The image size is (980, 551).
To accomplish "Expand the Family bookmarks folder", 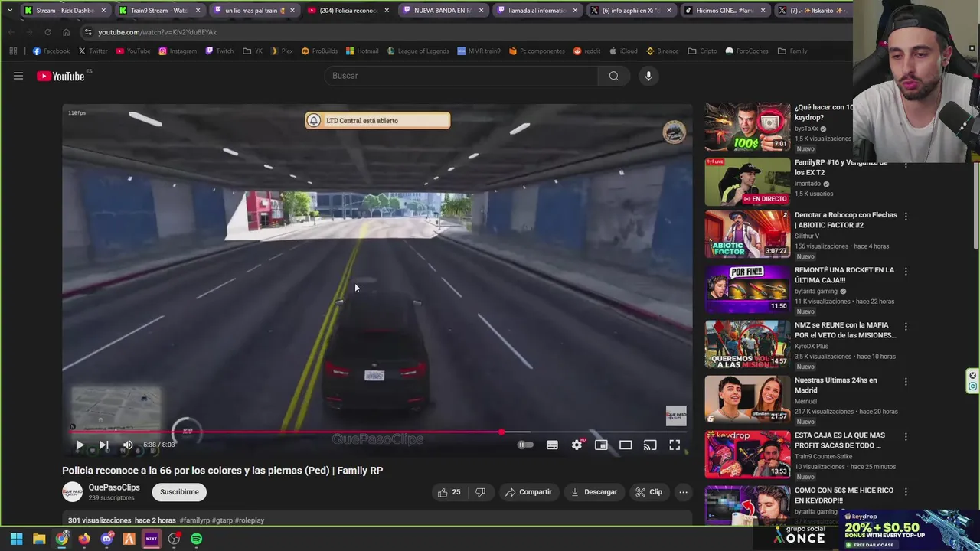I will (792, 51).
